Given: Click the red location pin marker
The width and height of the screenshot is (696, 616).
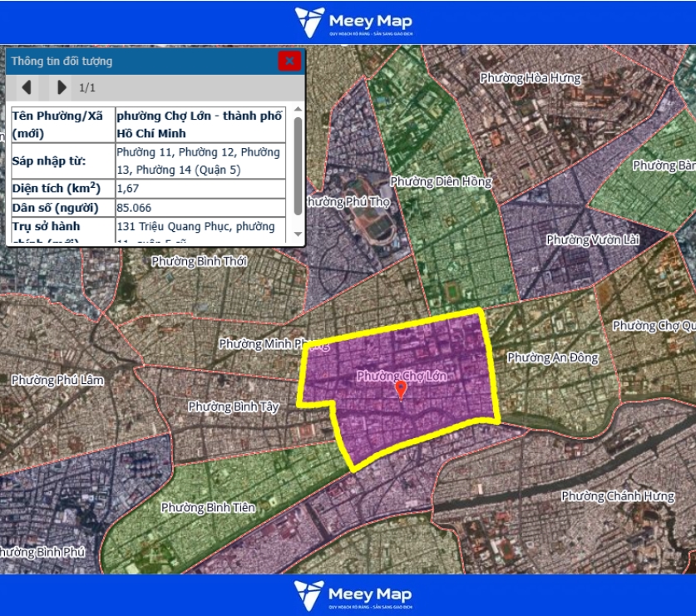Looking at the screenshot, I should coord(401,390).
